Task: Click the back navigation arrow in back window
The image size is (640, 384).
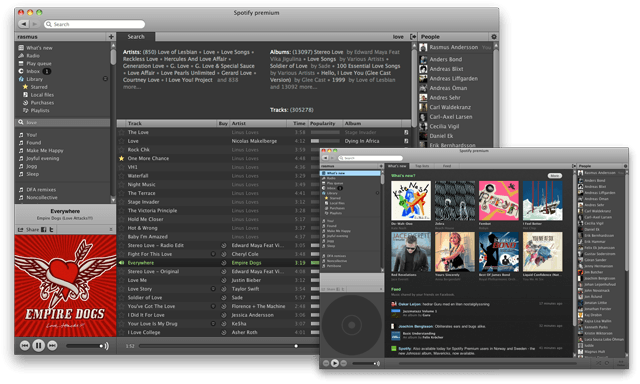Action: click(24, 24)
